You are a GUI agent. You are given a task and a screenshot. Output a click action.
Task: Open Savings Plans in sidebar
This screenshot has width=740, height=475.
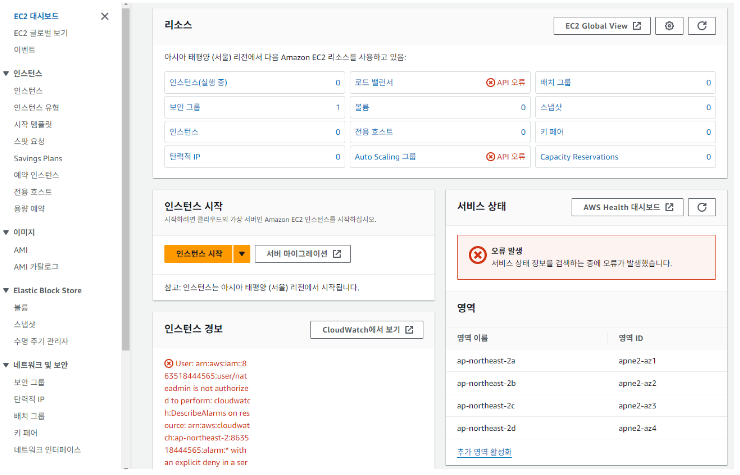pos(38,158)
